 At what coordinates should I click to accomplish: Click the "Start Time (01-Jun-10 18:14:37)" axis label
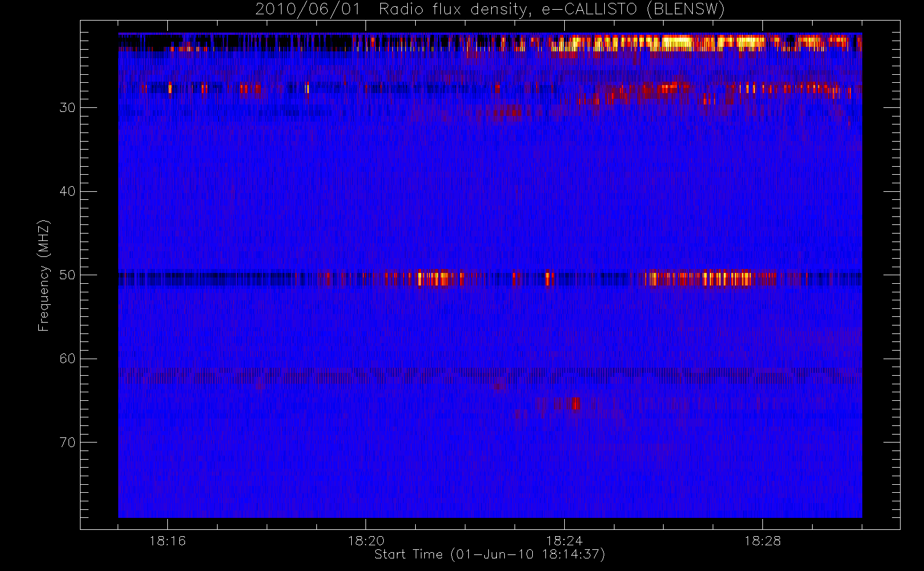[489, 554]
